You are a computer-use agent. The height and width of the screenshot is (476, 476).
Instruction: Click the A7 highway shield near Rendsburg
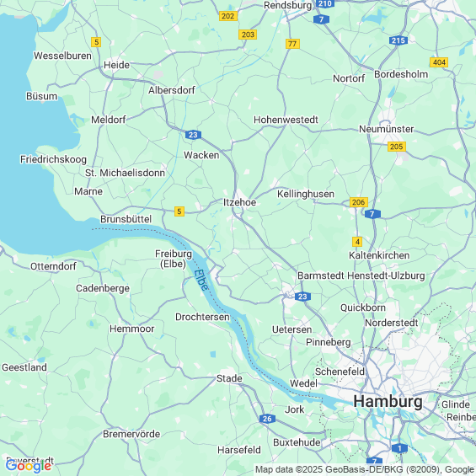click(x=321, y=19)
